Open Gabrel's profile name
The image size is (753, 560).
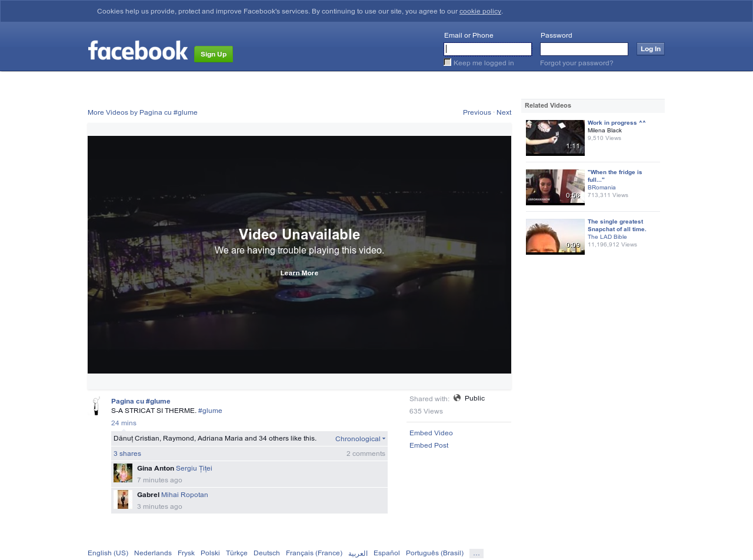pos(148,495)
